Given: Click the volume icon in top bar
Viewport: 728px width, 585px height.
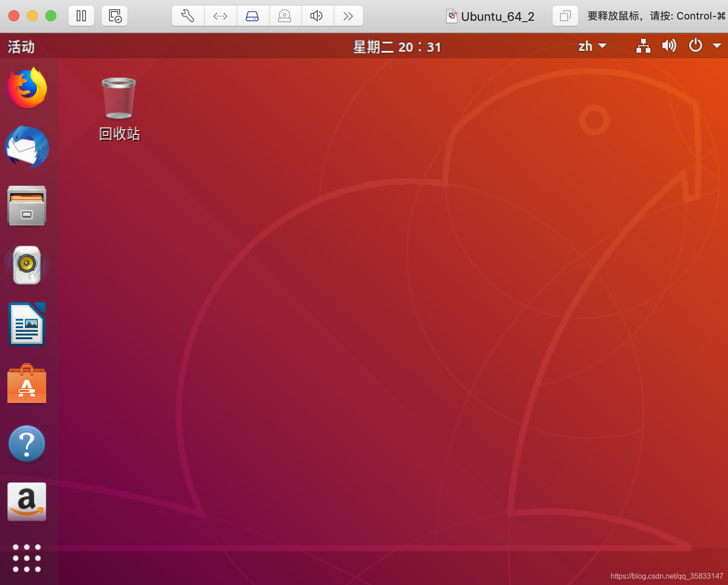Looking at the screenshot, I should 669,45.
